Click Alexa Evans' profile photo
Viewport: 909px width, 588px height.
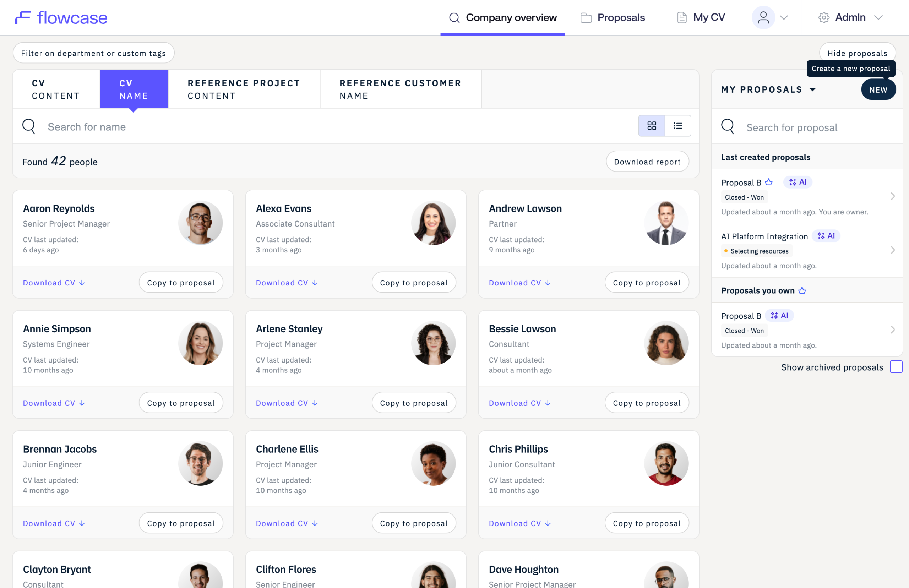click(x=433, y=223)
